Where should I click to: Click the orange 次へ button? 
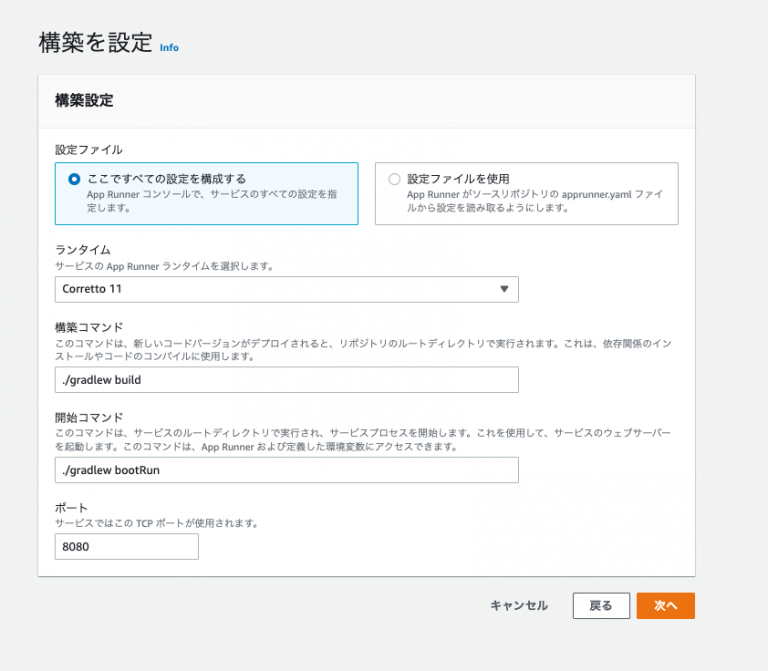coord(666,606)
